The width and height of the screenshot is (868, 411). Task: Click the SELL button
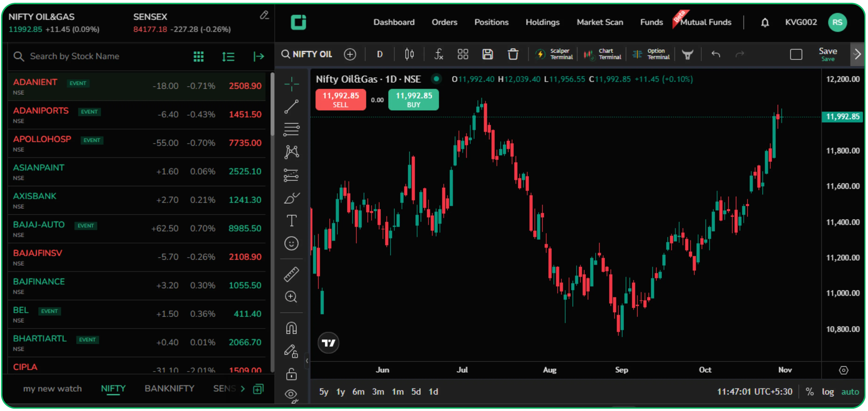tap(340, 100)
